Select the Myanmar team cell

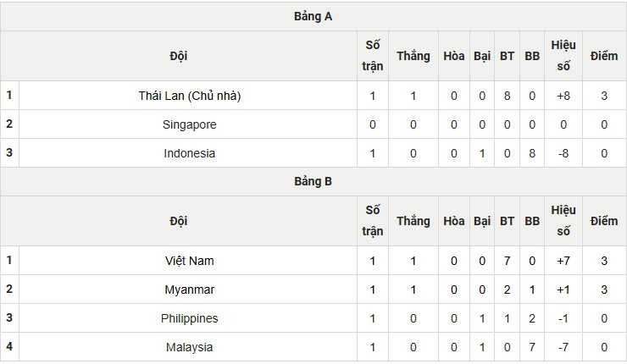coord(190,290)
